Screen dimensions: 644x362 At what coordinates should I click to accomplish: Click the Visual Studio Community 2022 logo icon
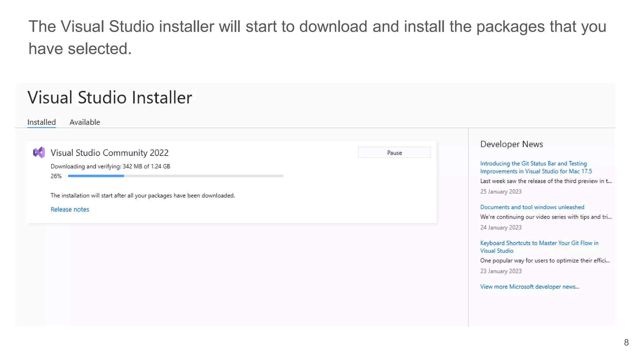(39, 152)
